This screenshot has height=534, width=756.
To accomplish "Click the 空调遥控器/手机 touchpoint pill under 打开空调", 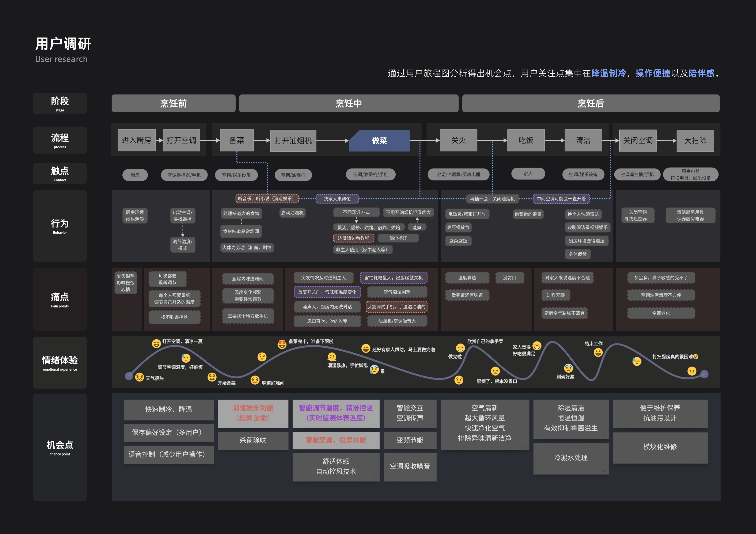I will click(184, 175).
